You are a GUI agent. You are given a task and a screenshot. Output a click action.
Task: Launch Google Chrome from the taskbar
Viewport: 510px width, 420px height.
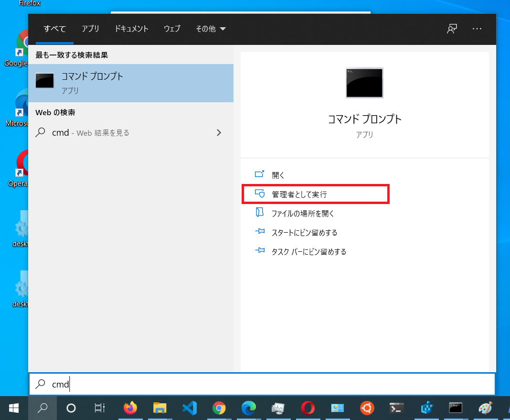[x=219, y=408]
